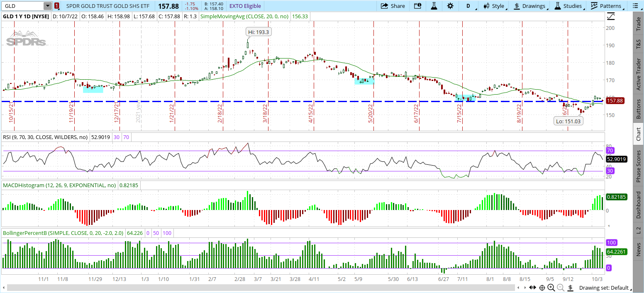Click the RSI study label
The image size is (644, 293).
click(46, 137)
